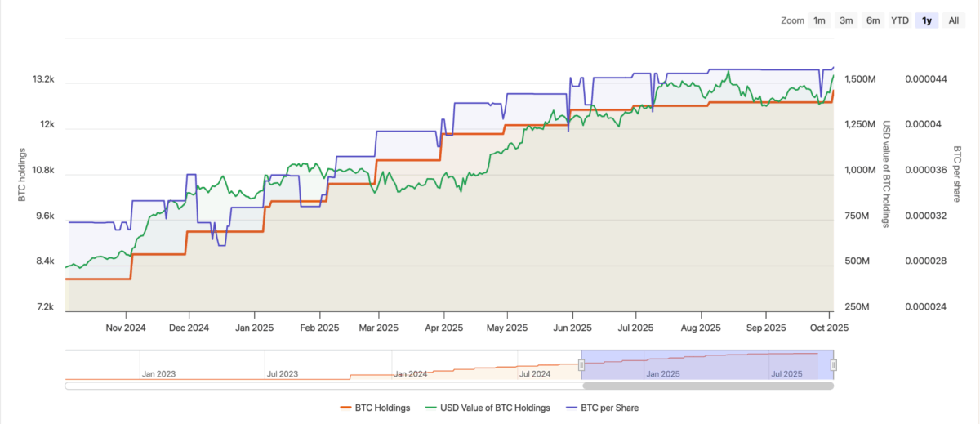Click the orange BTC Holdings legend line marker

pyautogui.click(x=345, y=408)
